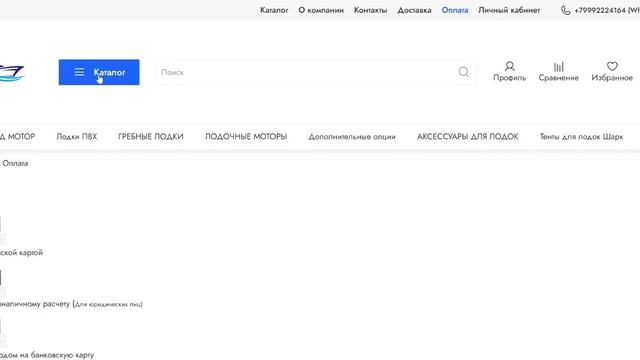Open Контакты in top navigation

[x=370, y=10]
